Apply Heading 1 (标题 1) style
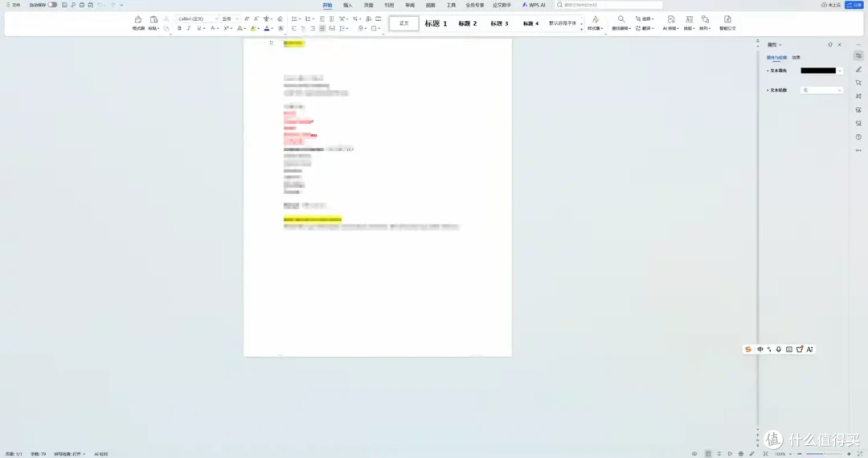868x458 pixels. point(436,23)
